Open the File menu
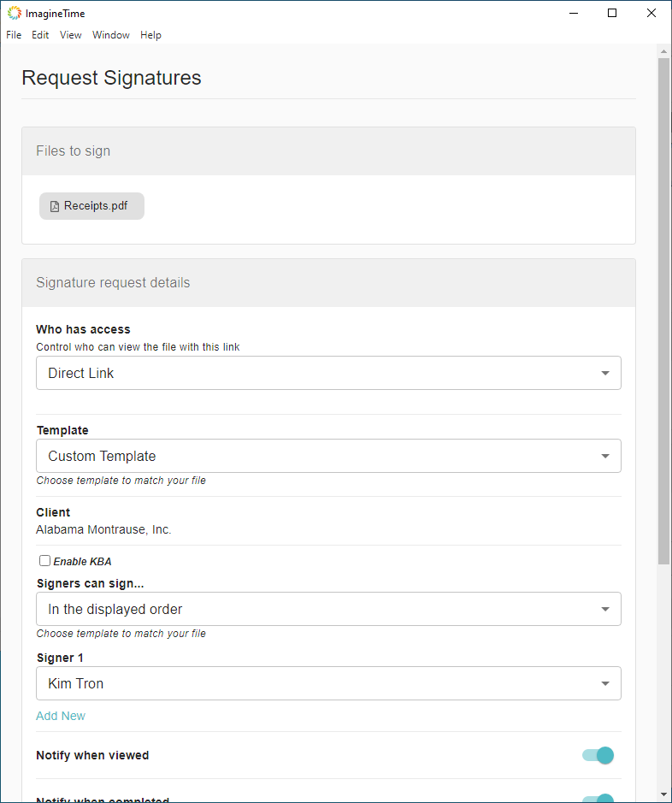This screenshot has width=672, height=803. point(14,35)
